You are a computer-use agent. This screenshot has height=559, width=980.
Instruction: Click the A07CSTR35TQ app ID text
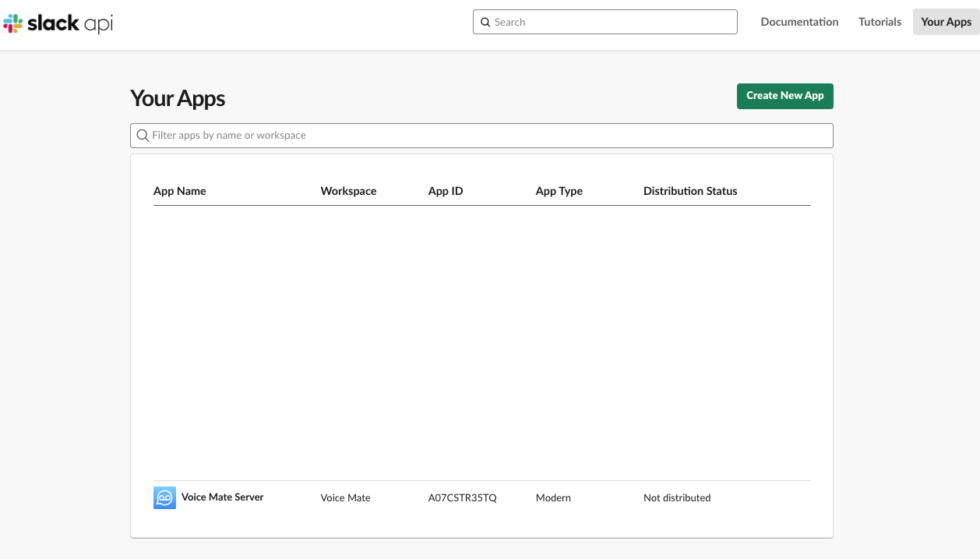[462, 498]
